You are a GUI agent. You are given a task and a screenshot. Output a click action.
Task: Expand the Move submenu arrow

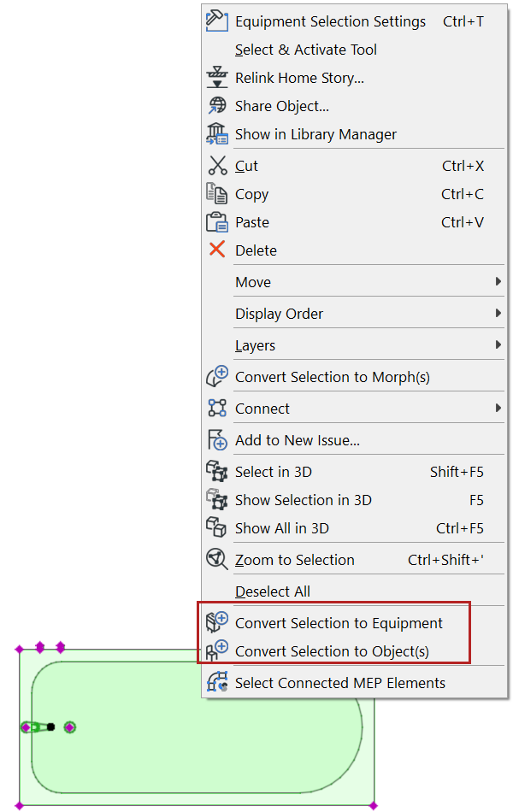pos(498,282)
